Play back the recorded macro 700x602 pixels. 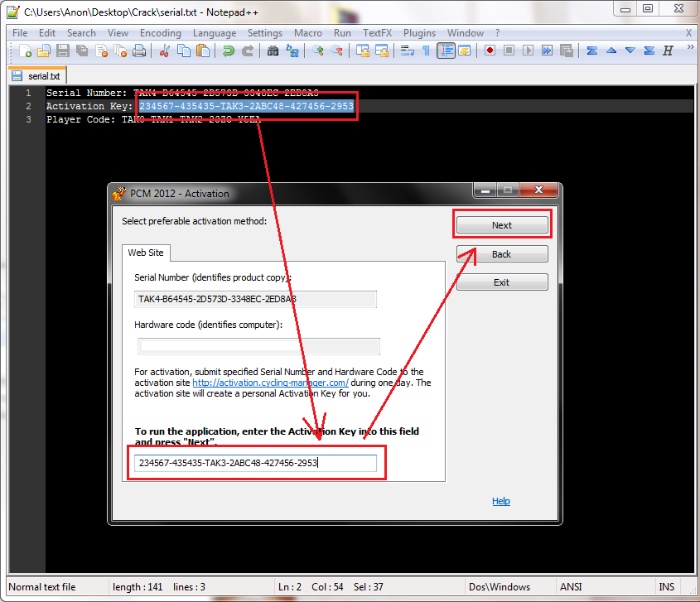pos(529,51)
